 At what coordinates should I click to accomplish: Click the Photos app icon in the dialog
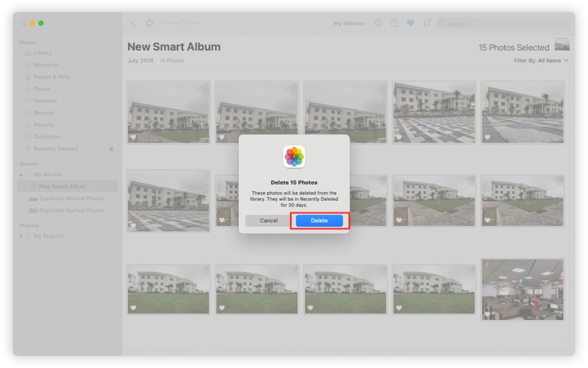tap(294, 157)
